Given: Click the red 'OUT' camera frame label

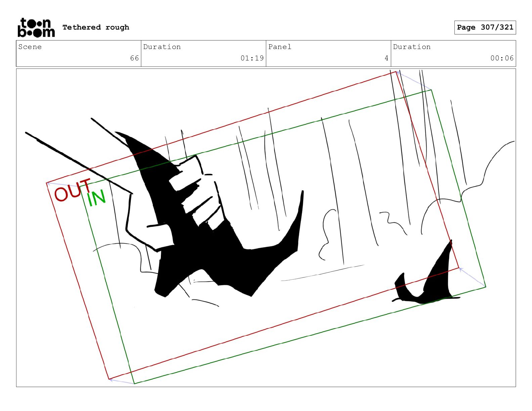Looking at the screenshot, I should (73, 190).
